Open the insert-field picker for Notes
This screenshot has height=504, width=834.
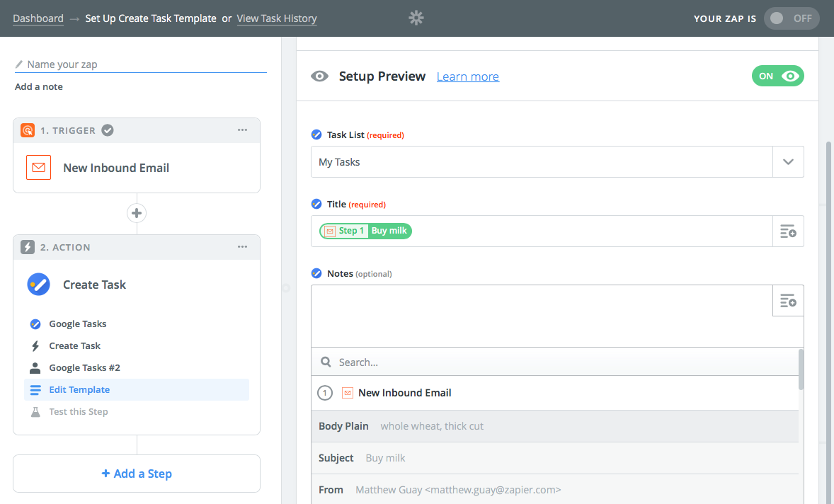click(x=788, y=301)
